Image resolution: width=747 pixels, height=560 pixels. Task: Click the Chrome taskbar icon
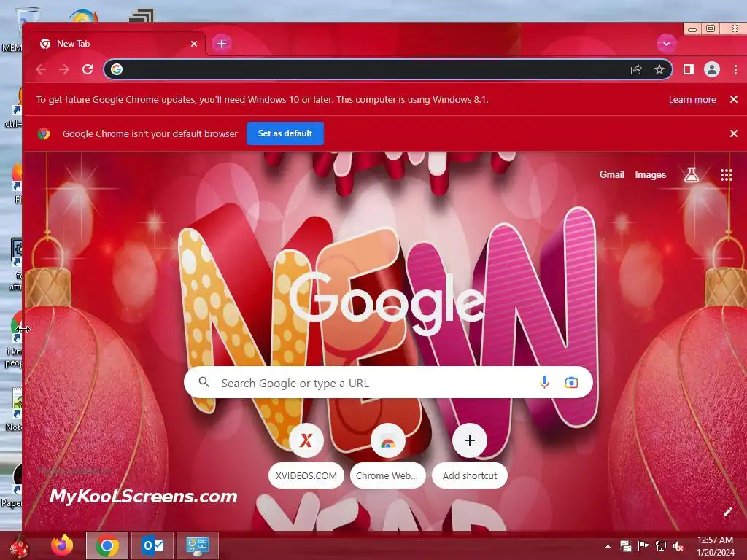[x=107, y=545]
